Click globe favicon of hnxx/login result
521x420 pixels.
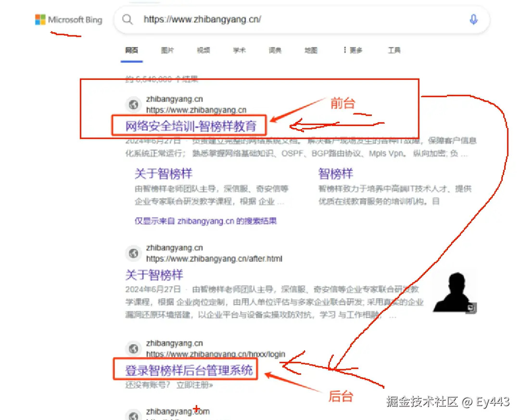(x=134, y=349)
